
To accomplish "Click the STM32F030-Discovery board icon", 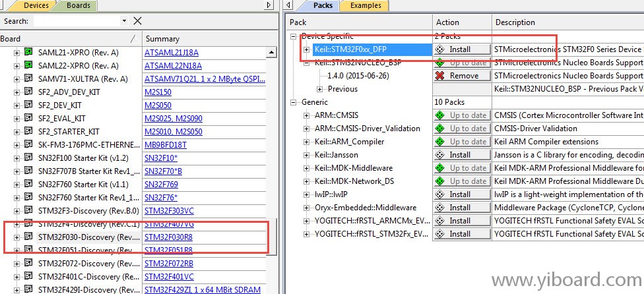I will tap(28, 236).
